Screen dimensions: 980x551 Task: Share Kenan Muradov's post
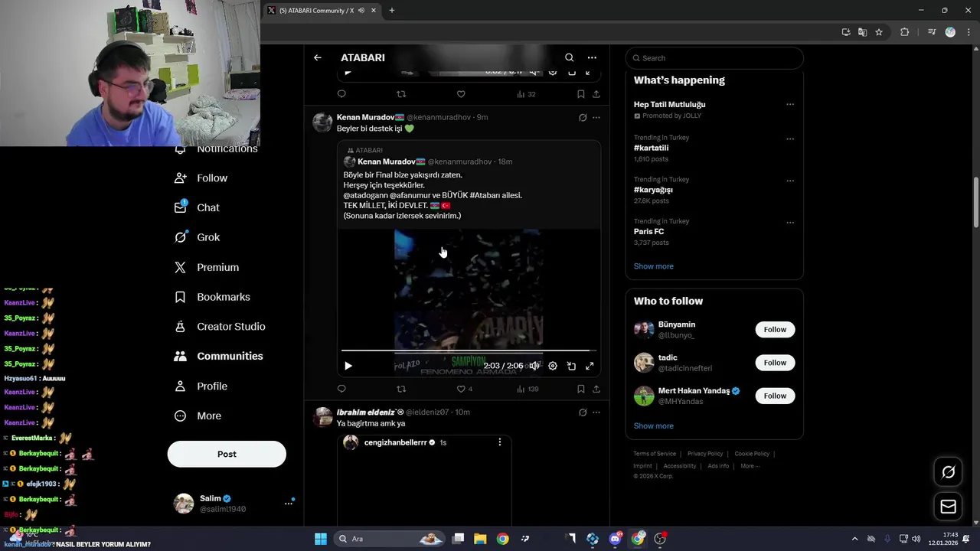point(596,389)
